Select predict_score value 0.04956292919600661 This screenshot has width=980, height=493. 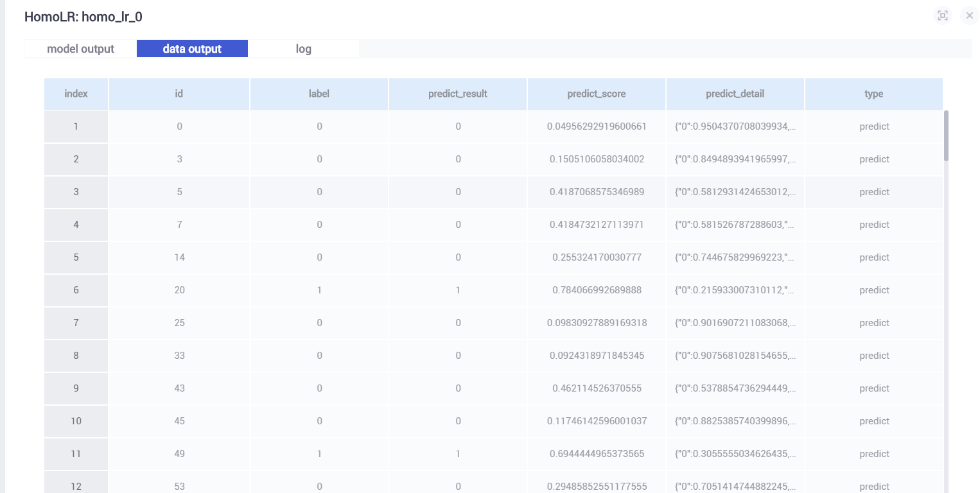[x=597, y=126]
